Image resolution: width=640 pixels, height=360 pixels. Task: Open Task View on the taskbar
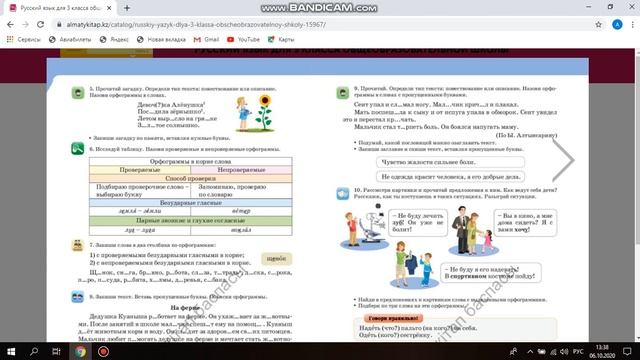tap(56, 351)
